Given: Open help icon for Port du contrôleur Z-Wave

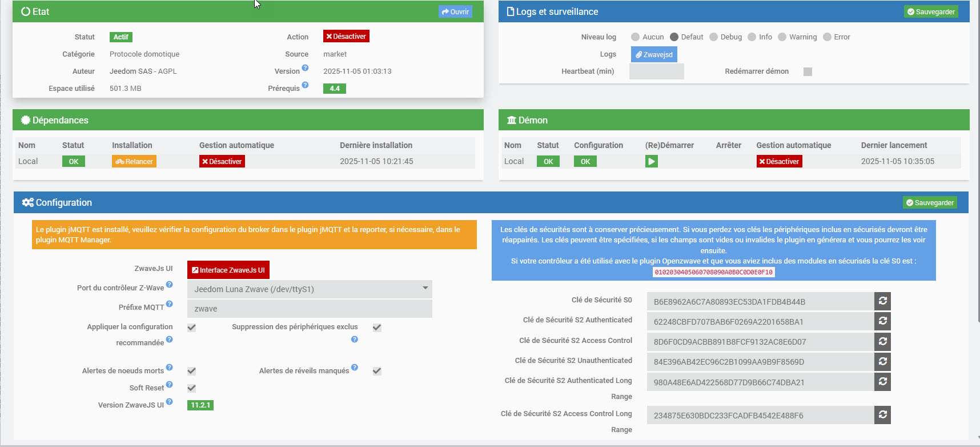Looking at the screenshot, I should tap(170, 285).
